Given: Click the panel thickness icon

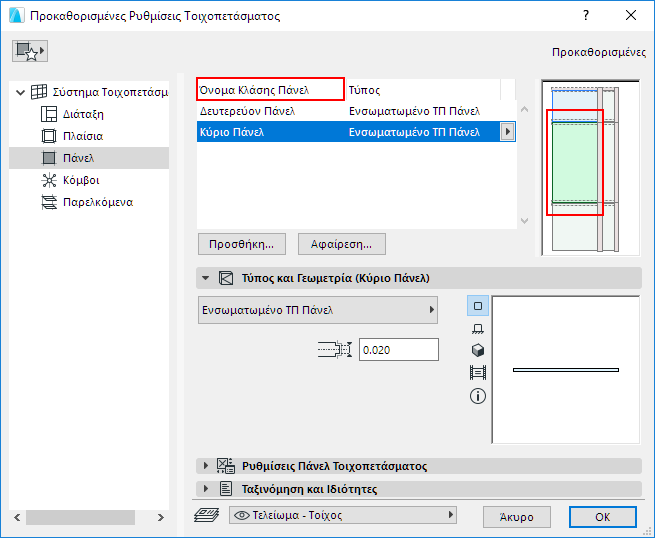Looking at the screenshot, I should [335, 350].
